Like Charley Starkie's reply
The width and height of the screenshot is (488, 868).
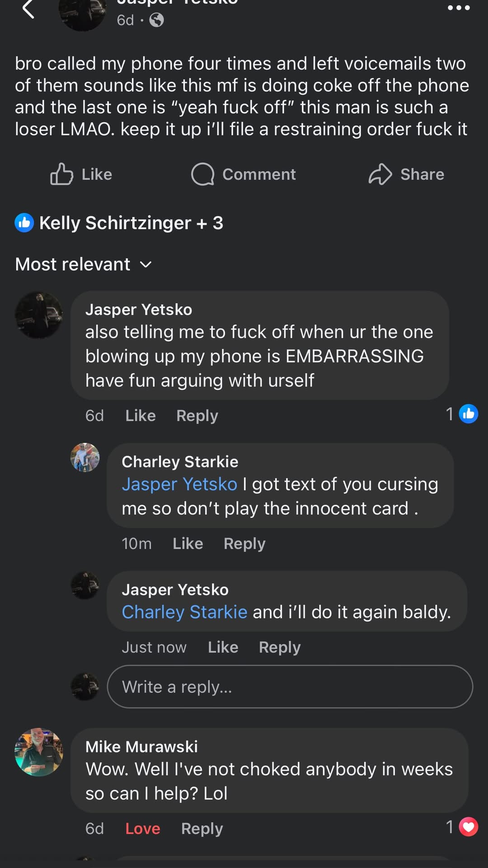pos(188,543)
